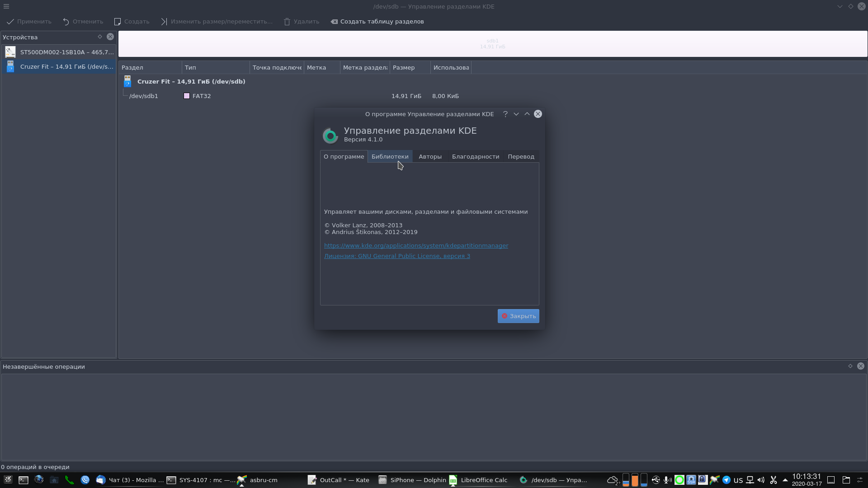
Task: Click the Использовано column header
Action: 451,67
